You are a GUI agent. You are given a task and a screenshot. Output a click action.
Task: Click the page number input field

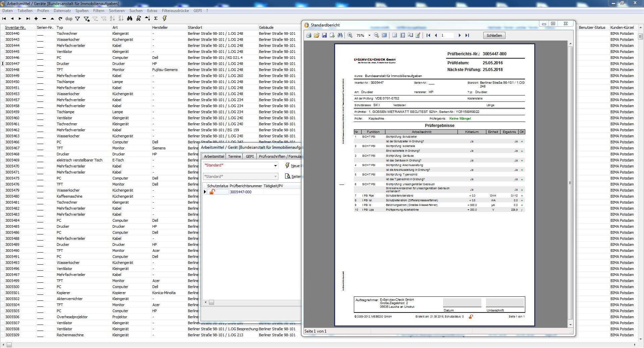click(447, 36)
